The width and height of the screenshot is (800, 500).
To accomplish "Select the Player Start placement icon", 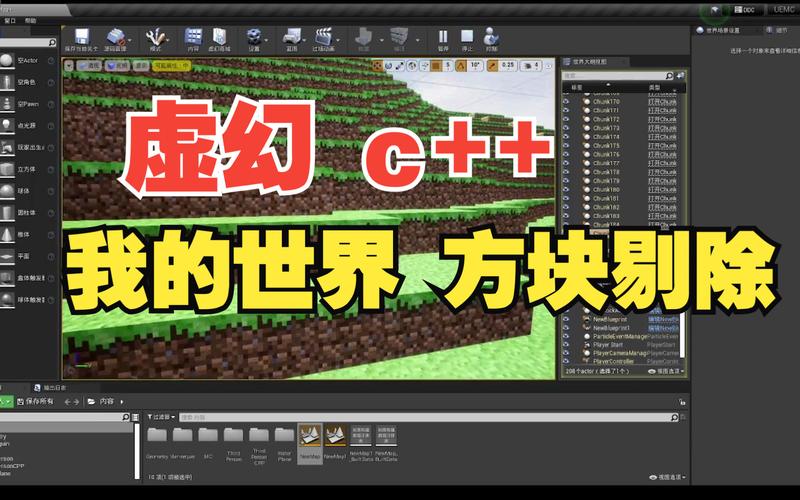I will click(x=7, y=147).
